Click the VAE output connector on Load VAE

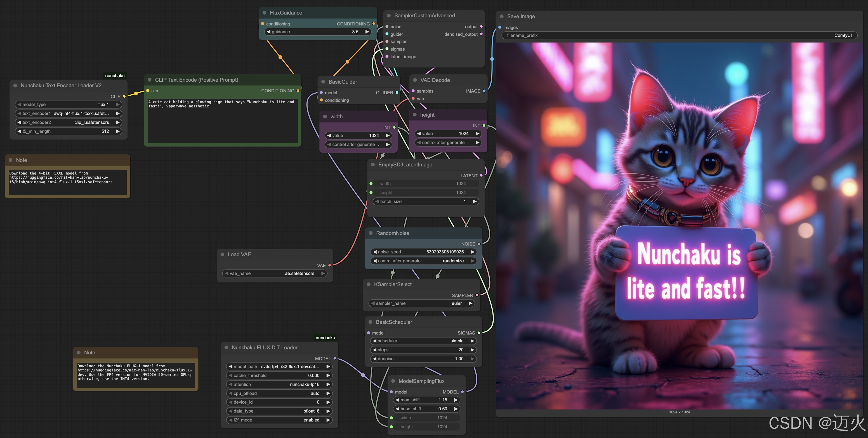pos(329,265)
